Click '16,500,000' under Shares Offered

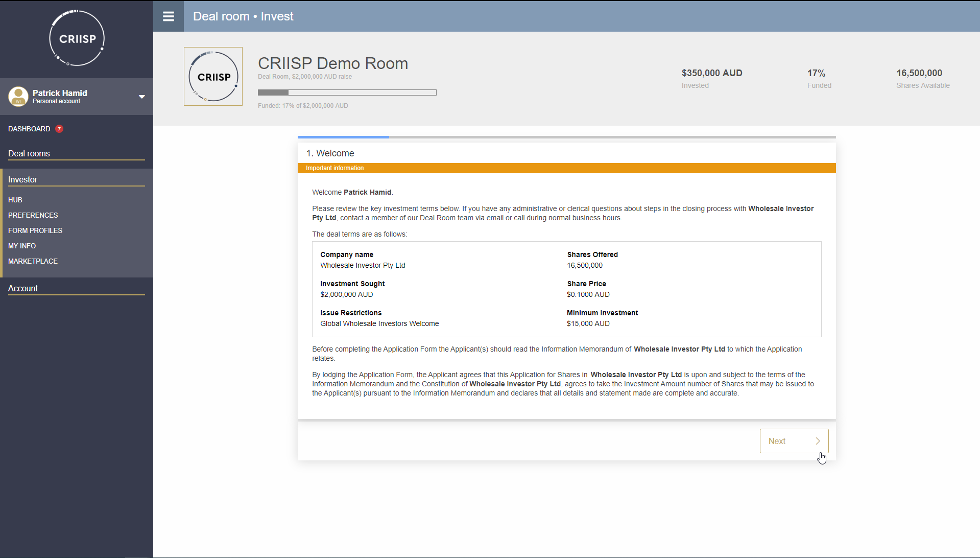tap(585, 265)
